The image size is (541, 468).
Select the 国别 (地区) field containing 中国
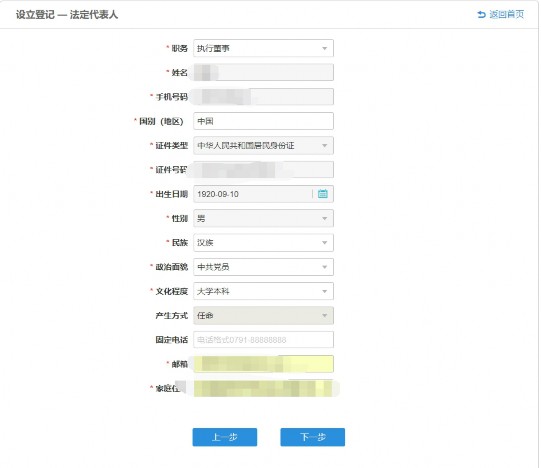(263, 121)
